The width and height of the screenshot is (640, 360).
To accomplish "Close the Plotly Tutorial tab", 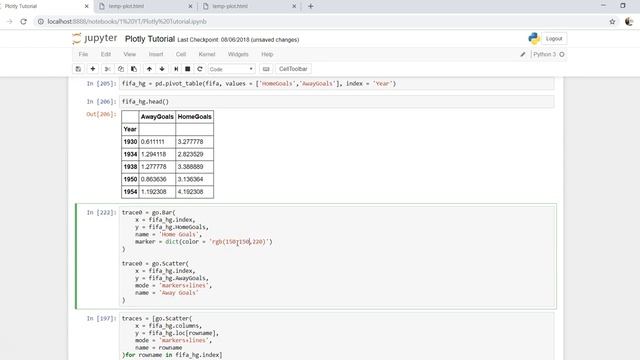I will click(87, 6).
